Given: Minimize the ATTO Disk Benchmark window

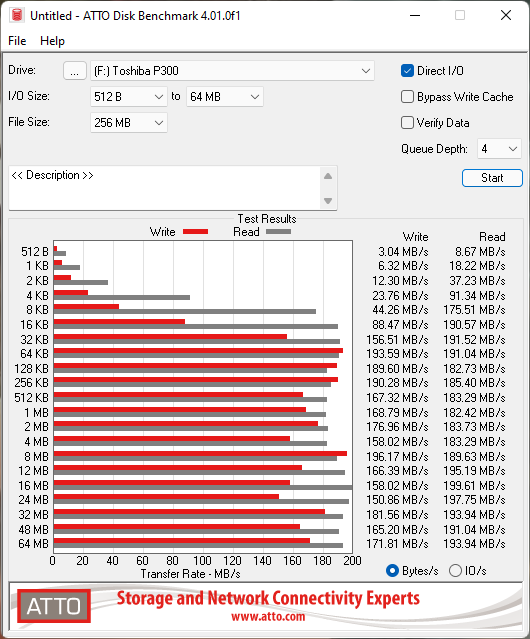Looking at the screenshot, I should click(415, 15).
